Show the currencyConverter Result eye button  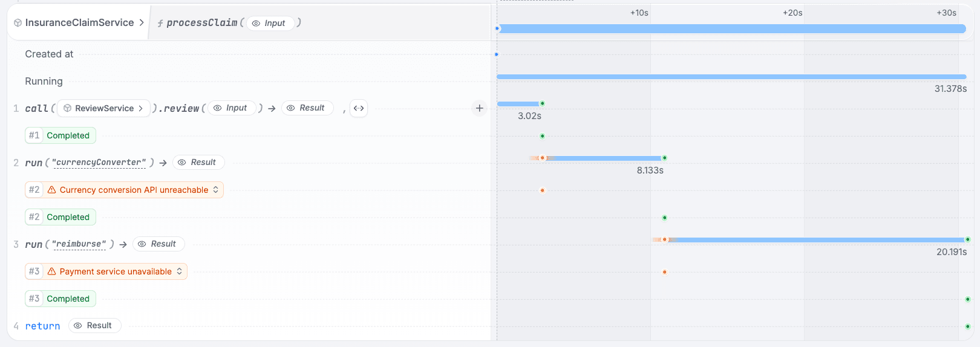(x=198, y=163)
